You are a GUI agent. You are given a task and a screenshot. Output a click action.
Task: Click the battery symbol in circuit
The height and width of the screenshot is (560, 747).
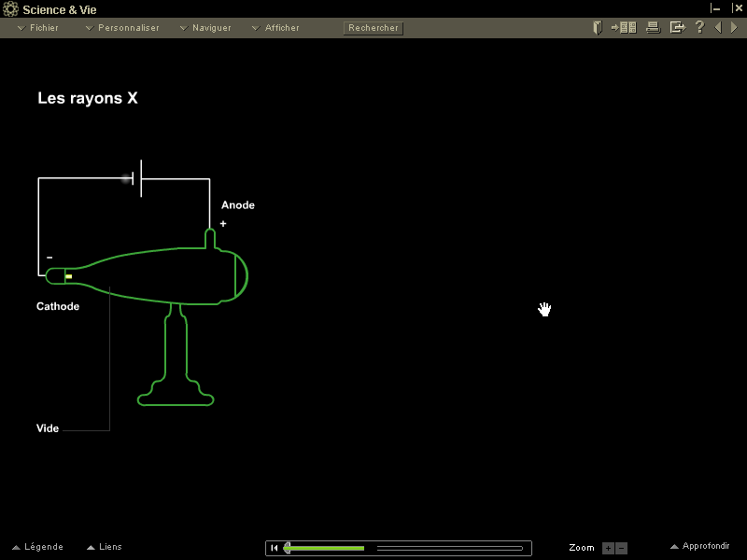click(x=137, y=178)
